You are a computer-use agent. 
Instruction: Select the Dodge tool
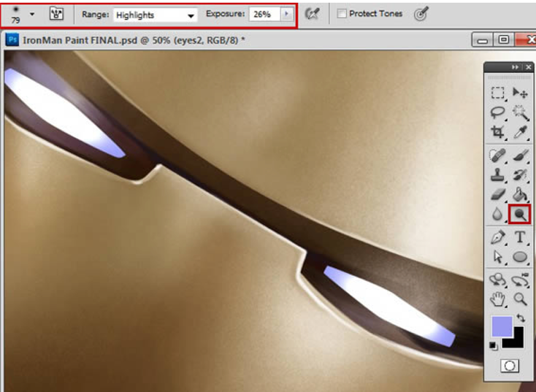click(520, 215)
